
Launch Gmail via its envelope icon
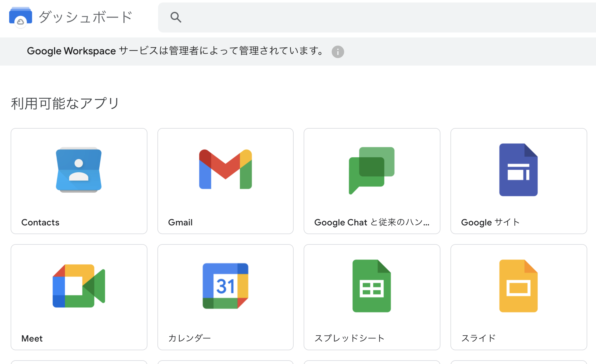pos(226,169)
